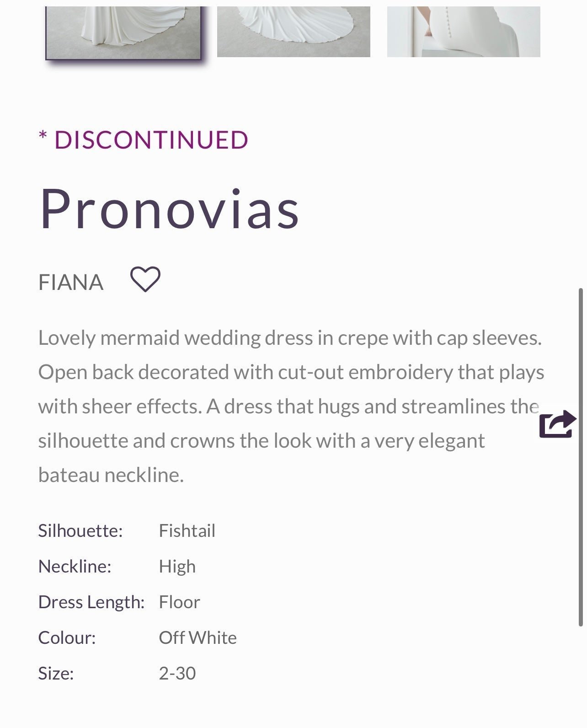Click the Dress Length label
The height and width of the screenshot is (728, 587).
[x=91, y=602]
